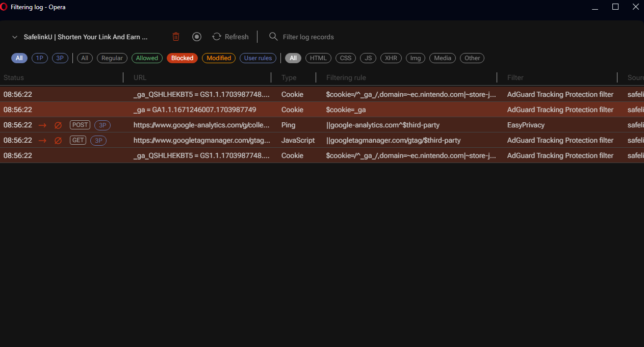Click the search magnifier icon
This screenshot has width=644, height=347.
273,36
